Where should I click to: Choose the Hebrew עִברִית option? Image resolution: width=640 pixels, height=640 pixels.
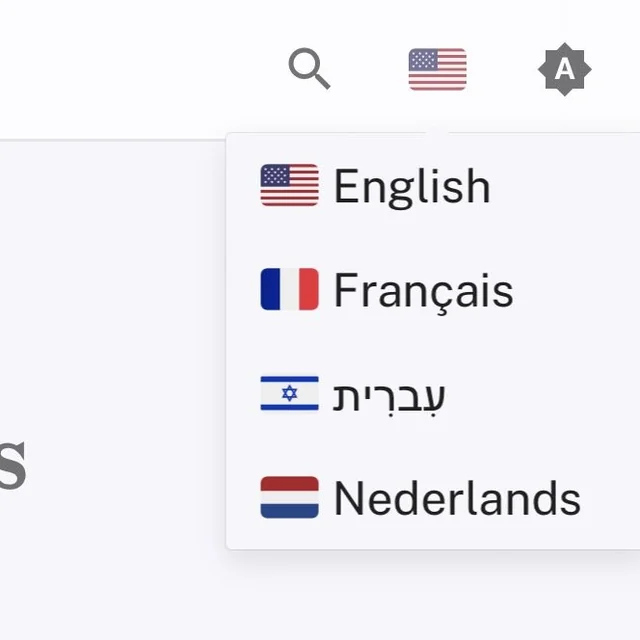click(x=388, y=394)
